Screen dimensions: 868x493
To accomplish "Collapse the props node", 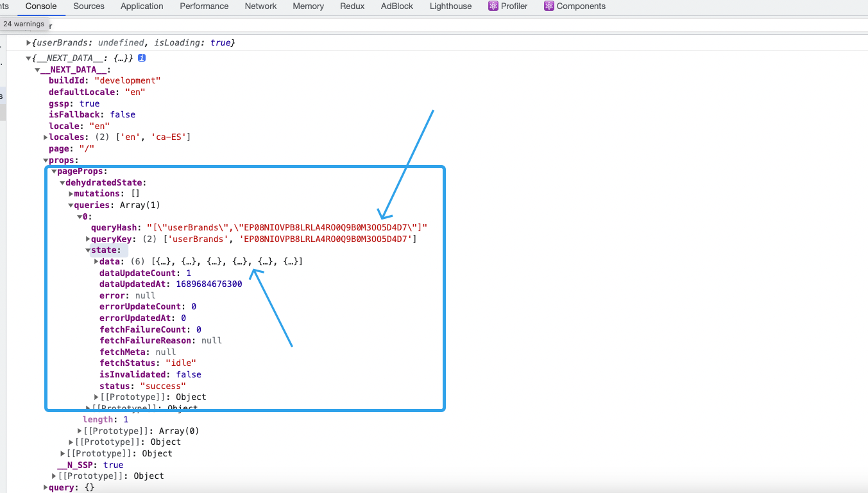I will pos(46,160).
